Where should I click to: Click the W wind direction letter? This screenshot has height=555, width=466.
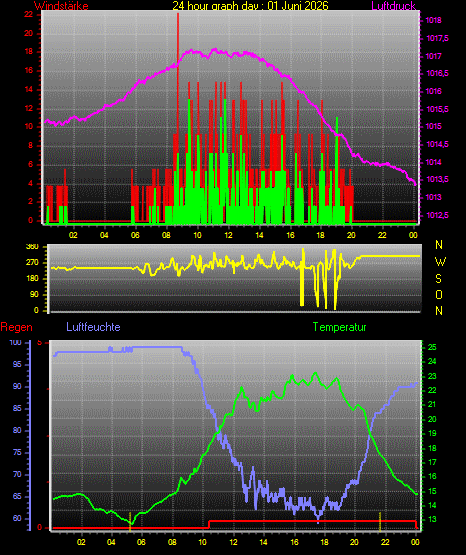(x=440, y=262)
